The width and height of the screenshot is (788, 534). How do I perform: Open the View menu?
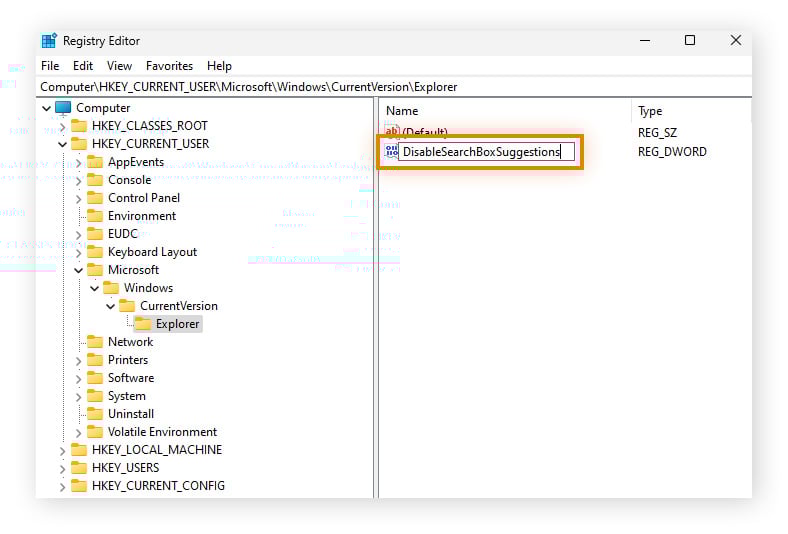pyautogui.click(x=119, y=66)
